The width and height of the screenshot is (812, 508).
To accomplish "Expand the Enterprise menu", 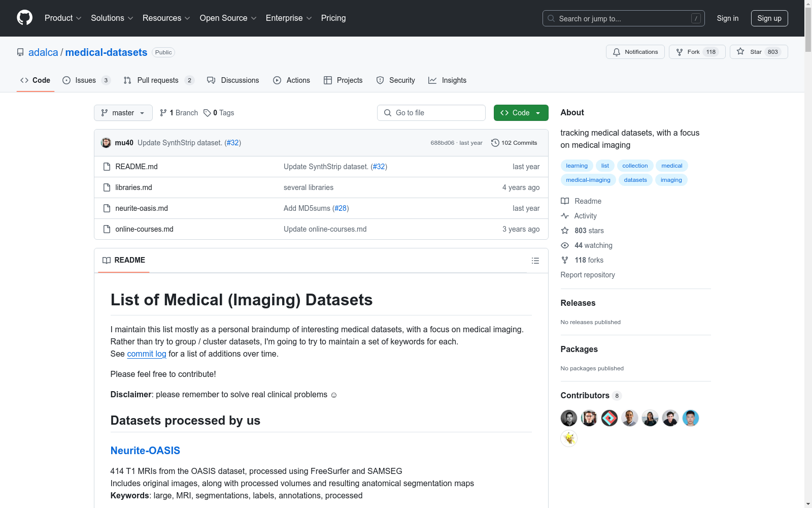I will coord(289,18).
